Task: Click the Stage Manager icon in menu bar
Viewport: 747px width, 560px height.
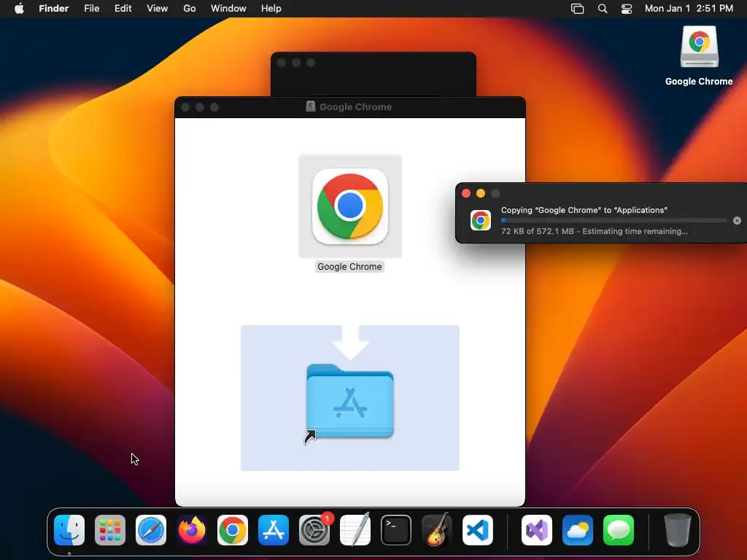Action: (578, 9)
